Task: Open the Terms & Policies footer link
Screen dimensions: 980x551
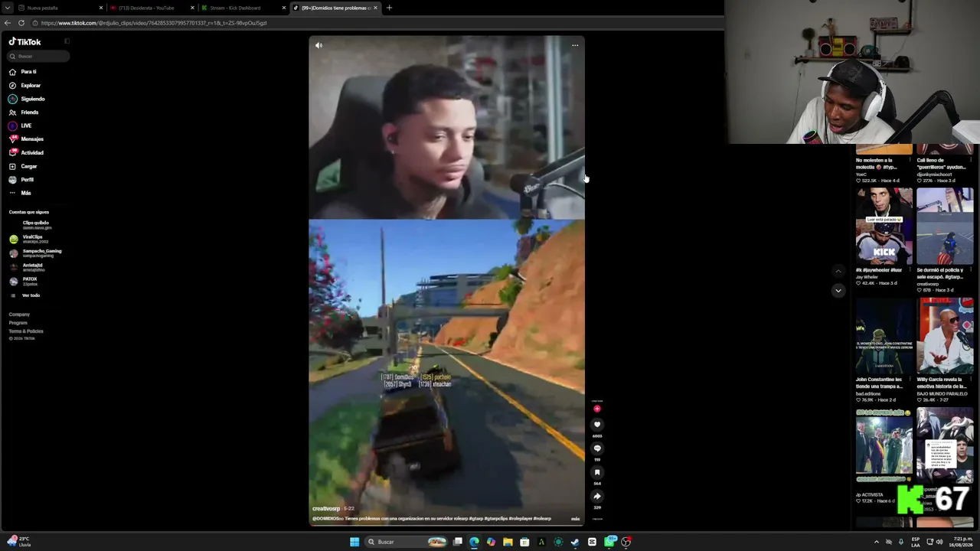Action: [26, 331]
